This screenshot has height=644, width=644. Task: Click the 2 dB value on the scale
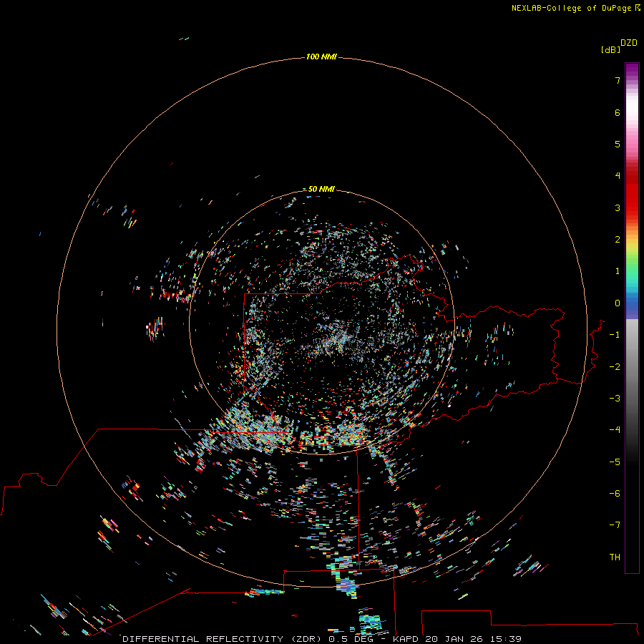click(x=618, y=240)
